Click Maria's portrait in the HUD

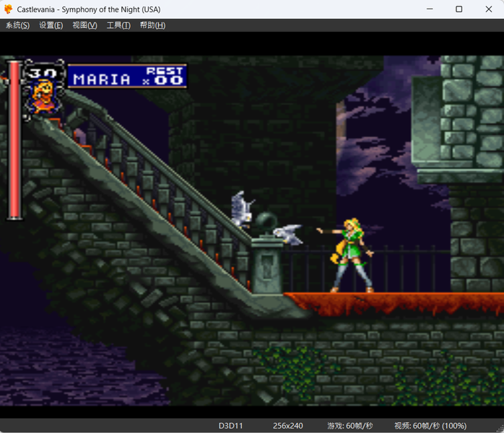[44, 97]
